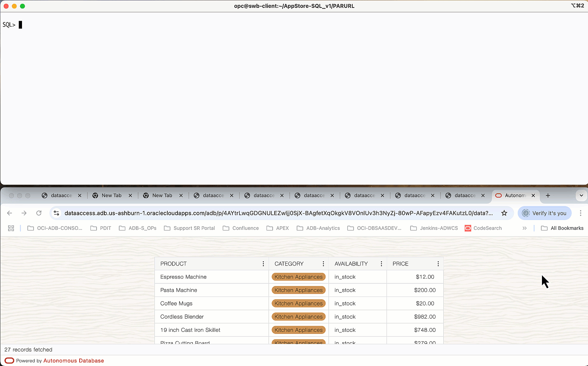
Task: Click the Oracle logo next to Powered by
Action: click(x=9, y=360)
